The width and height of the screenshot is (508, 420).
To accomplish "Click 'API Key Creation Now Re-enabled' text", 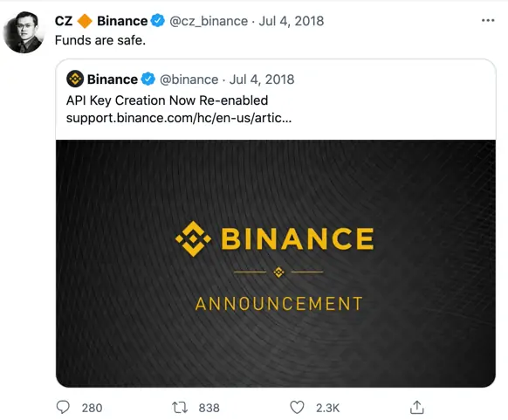I will click(168, 100).
